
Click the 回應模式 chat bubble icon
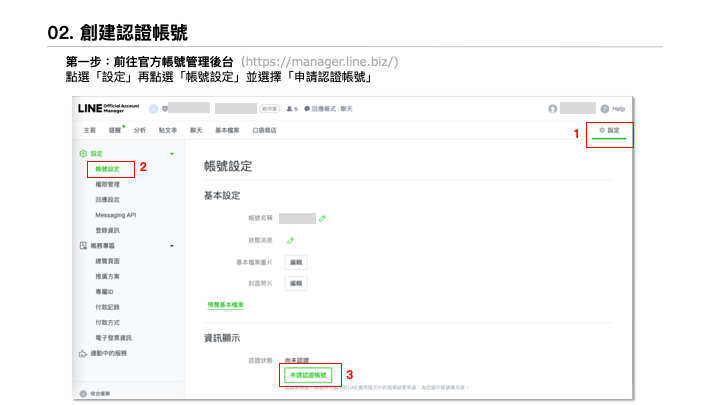pos(307,108)
